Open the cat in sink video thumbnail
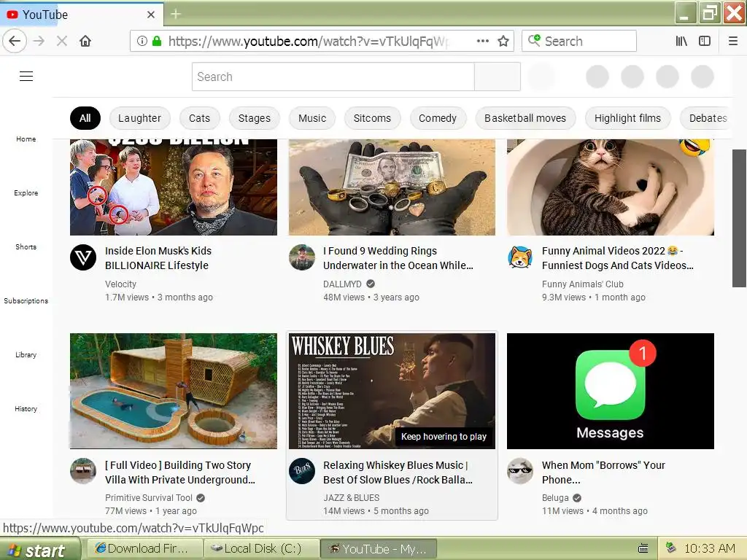The height and width of the screenshot is (560, 747). point(611,187)
